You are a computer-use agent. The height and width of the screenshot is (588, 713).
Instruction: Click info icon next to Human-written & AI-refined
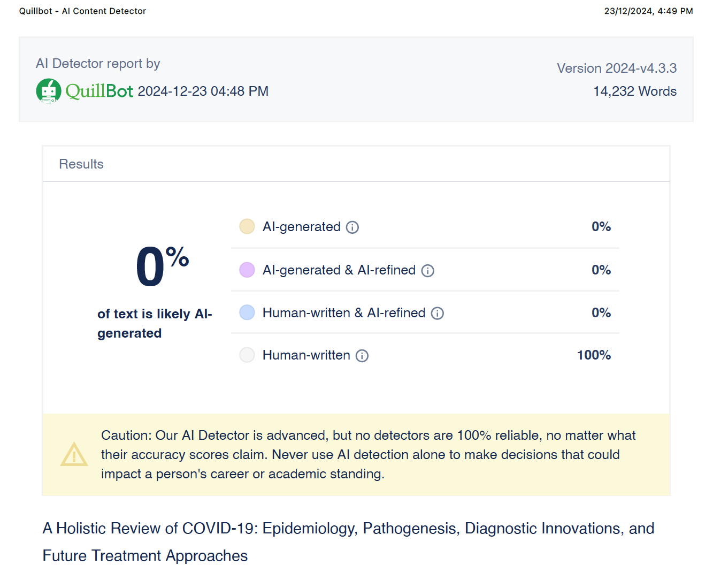[438, 314]
